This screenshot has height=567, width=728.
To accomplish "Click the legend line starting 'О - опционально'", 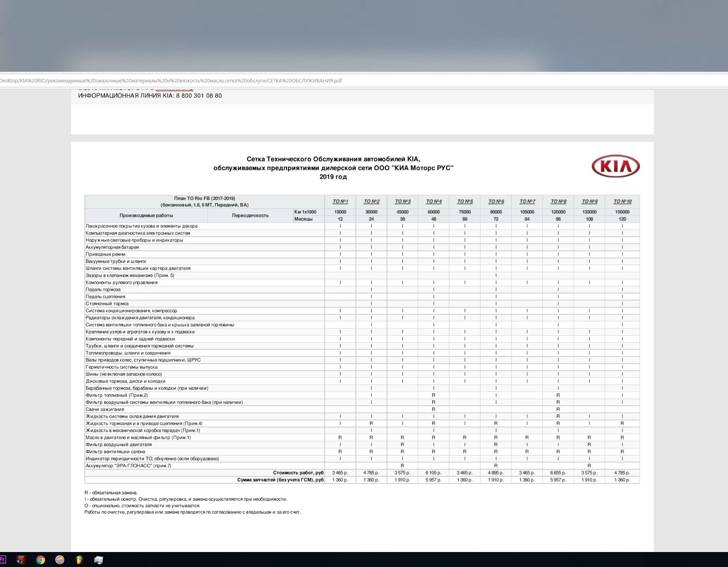I will [x=142, y=506].
